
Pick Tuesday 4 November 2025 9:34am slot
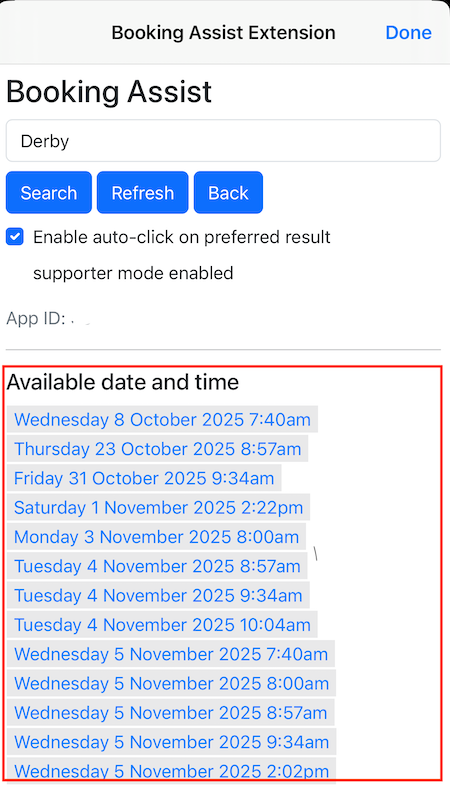pyautogui.click(x=158, y=595)
